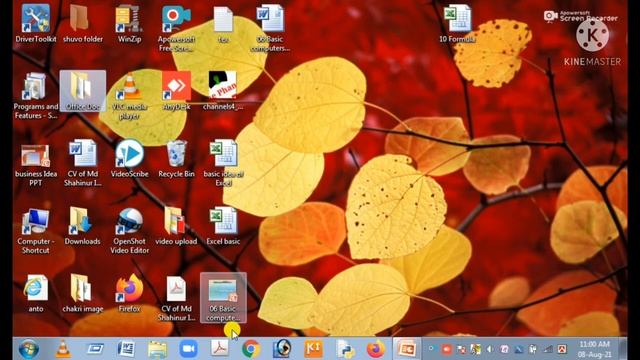Select the AnyDesk desktop shortcut

point(176,91)
